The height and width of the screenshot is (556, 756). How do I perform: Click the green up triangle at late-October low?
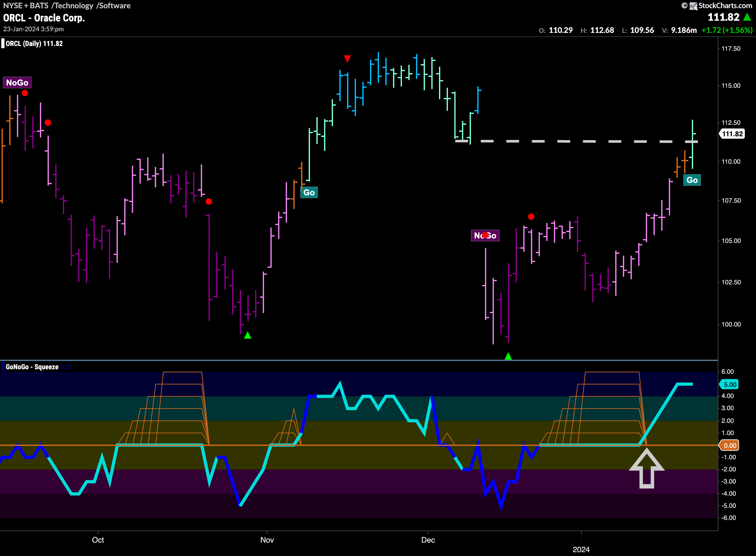(248, 335)
